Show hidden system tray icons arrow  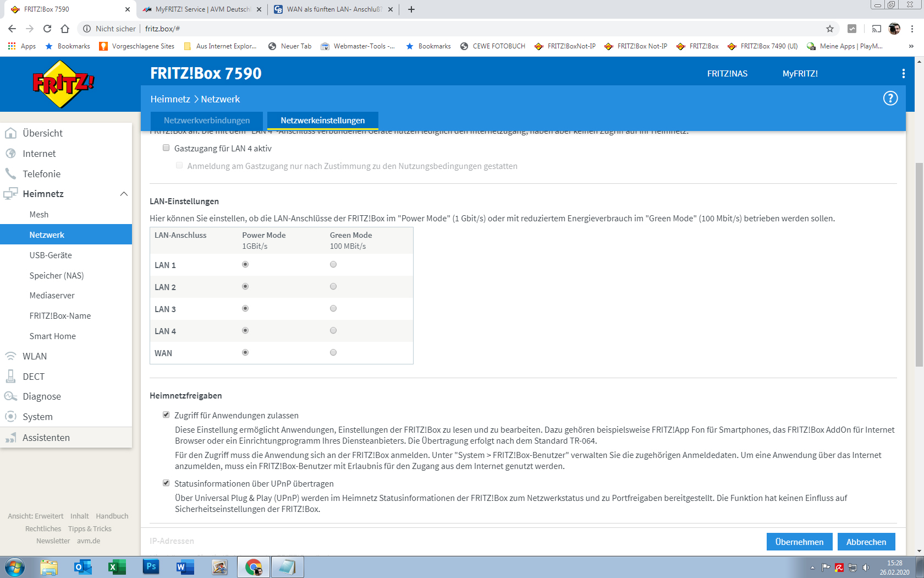(x=812, y=568)
